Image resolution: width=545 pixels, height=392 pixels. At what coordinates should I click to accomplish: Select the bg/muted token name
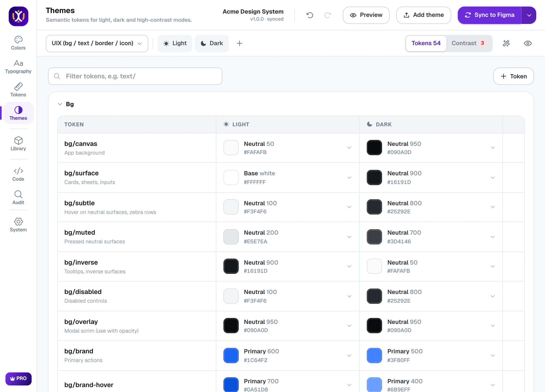click(x=80, y=232)
